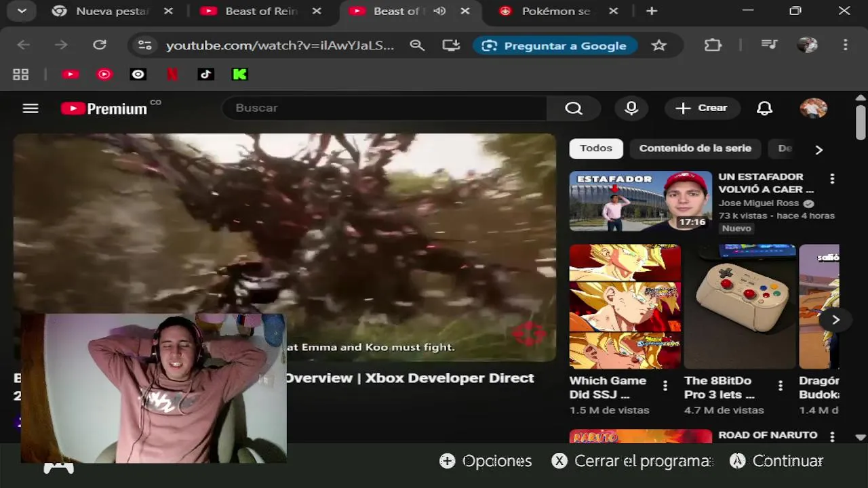868x488 pixels.
Task: Click the page vertical scrollbar thumb
Action: 861,122
